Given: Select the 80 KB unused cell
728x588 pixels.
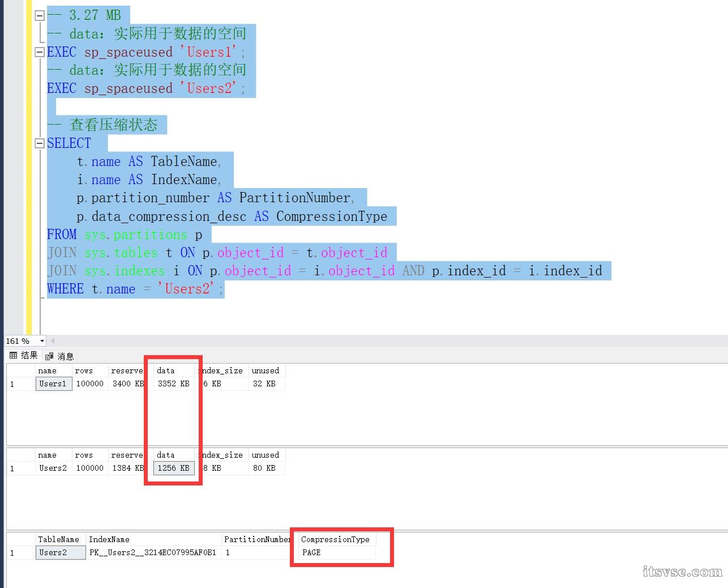Looking at the screenshot, I should pyautogui.click(x=264, y=468).
